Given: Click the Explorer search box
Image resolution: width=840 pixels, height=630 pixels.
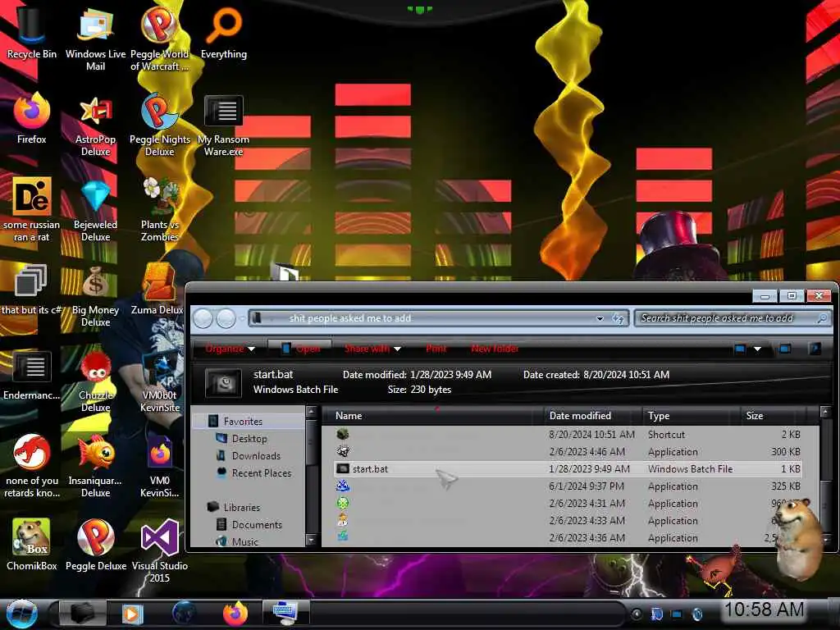Looking at the screenshot, I should point(731,318).
